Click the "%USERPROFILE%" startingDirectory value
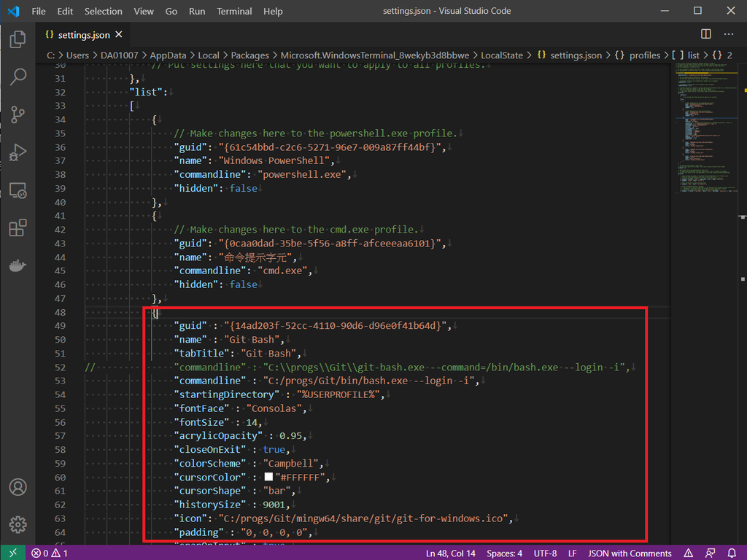Viewport: 747px width, 560px height. 338,394
